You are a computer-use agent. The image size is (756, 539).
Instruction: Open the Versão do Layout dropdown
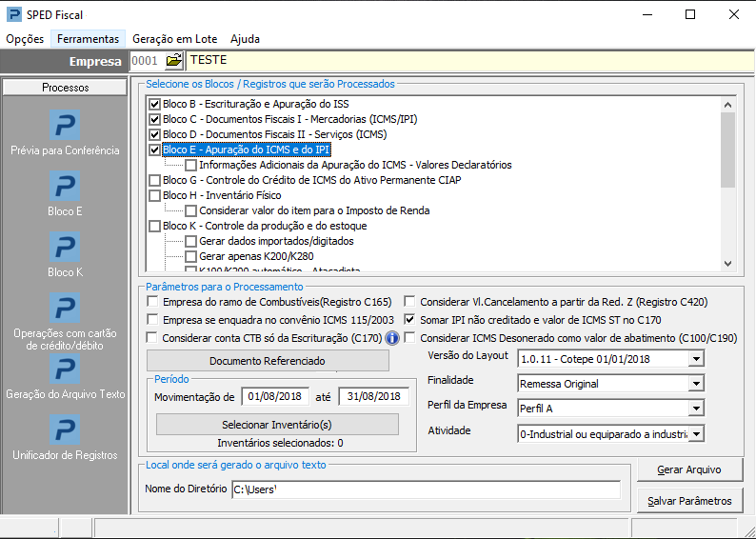pyautogui.click(x=696, y=359)
